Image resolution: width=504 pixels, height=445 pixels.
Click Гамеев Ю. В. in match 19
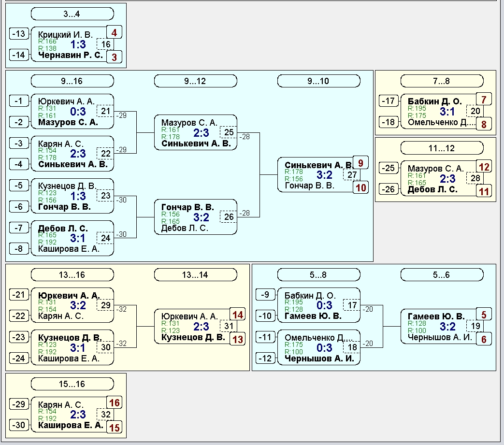coord(436,316)
